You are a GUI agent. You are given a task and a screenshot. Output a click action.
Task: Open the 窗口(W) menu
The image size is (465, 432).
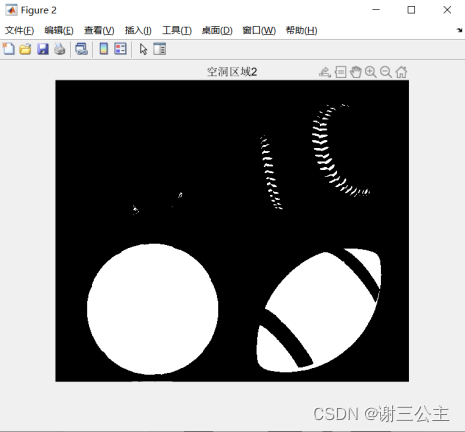tap(259, 31)
